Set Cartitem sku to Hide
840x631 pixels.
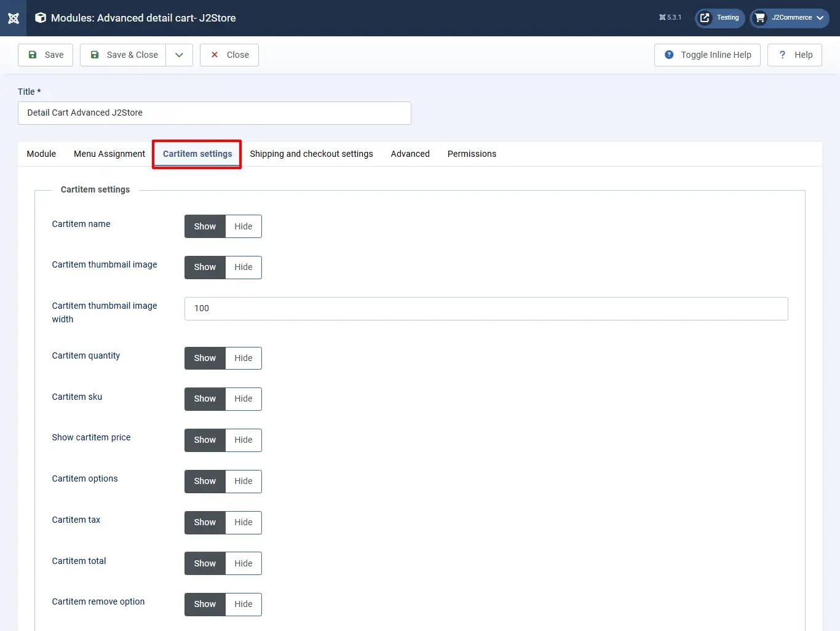coord(244,399)
